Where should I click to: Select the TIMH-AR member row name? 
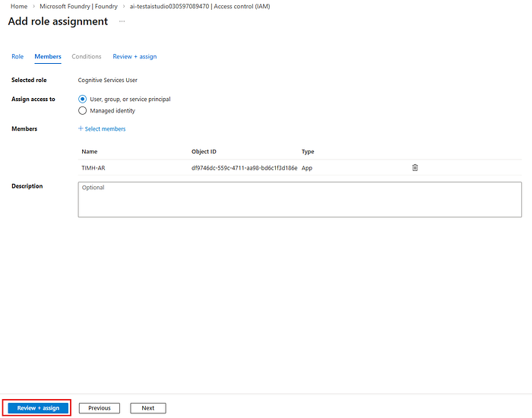tap(93, 167)
